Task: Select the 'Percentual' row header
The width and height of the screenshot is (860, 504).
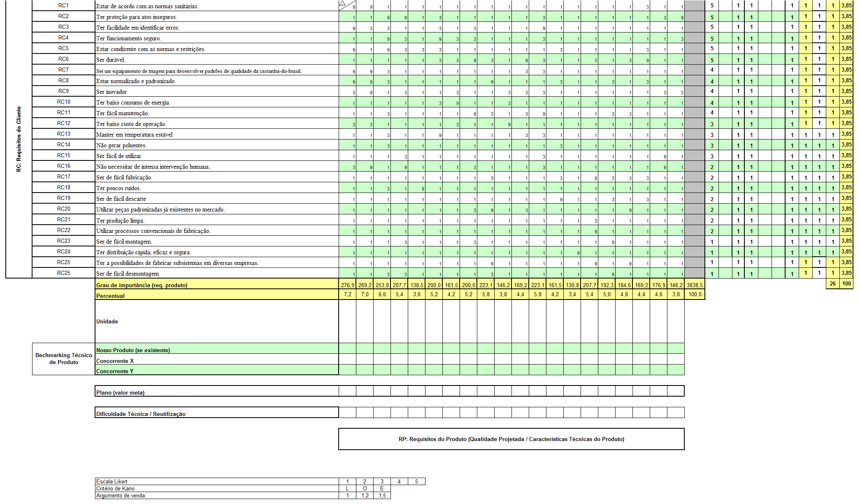Action: point(217,295)
